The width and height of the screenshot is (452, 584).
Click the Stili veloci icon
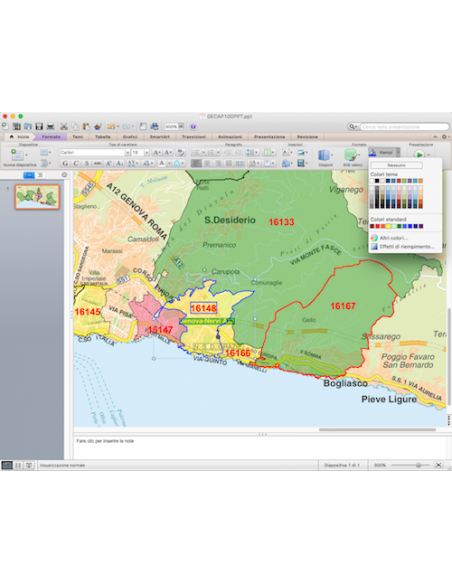click(x=350, y=155)
